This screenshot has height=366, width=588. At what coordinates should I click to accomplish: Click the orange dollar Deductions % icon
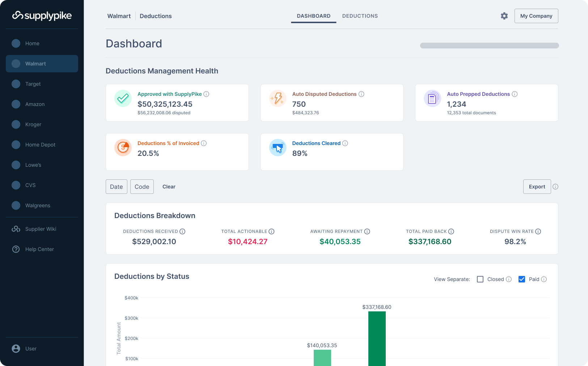(123, 148)
